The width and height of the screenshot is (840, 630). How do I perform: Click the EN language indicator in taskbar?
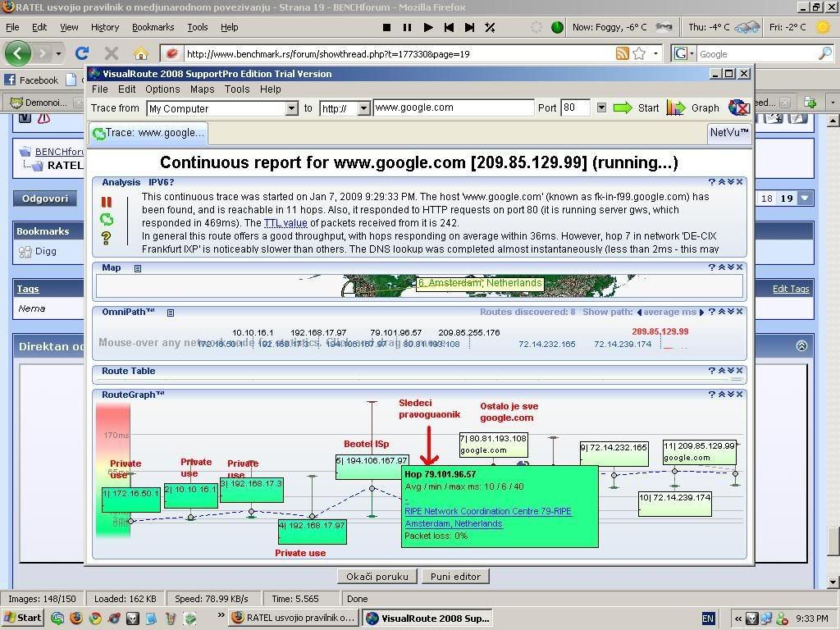pos(708,619)
